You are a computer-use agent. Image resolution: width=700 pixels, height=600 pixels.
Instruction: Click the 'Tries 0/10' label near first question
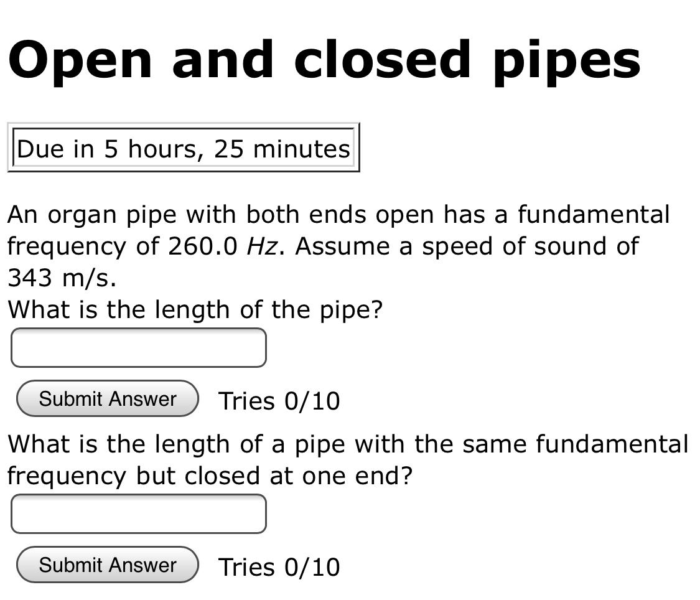pyautogui.click(x=278, y=401)
